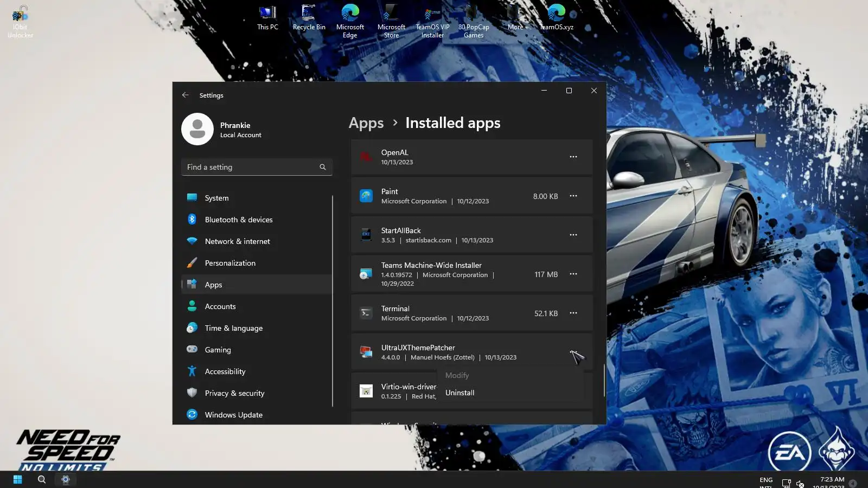This screenshot has width=868, height=488.
Task: Open Bluetooth & devices settings
Action: pyautogui.click(x=257, y=220)
